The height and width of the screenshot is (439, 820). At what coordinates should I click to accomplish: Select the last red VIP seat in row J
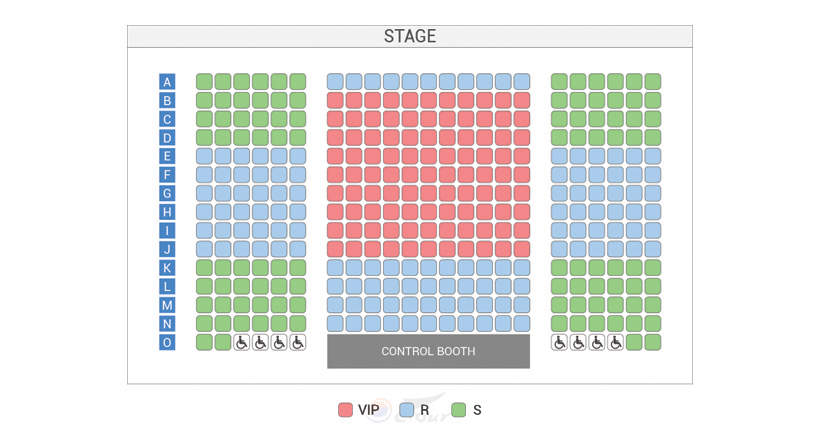click(522, 249)
